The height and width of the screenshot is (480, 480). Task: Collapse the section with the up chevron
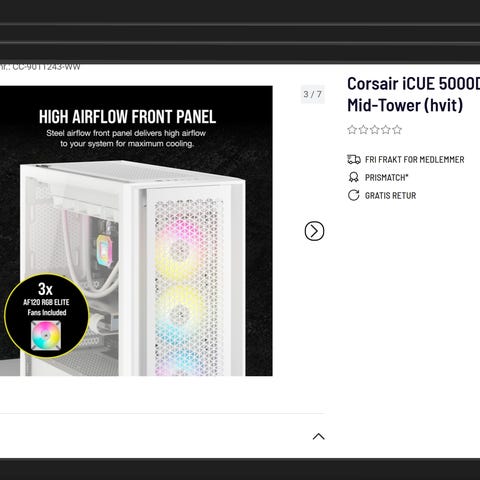(319, 436)
